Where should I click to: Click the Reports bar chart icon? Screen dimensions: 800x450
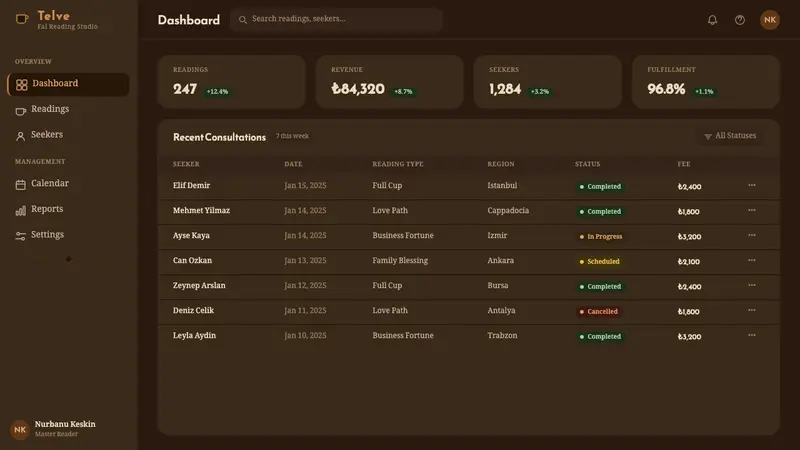tap(20, 210)
